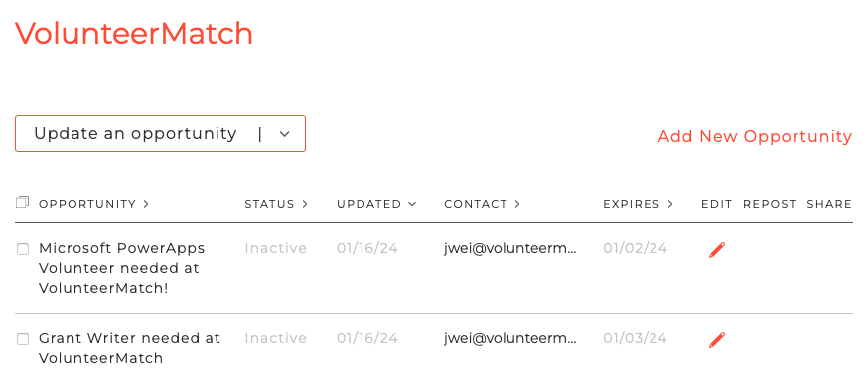Sort the list by Status column

(276, 204)
